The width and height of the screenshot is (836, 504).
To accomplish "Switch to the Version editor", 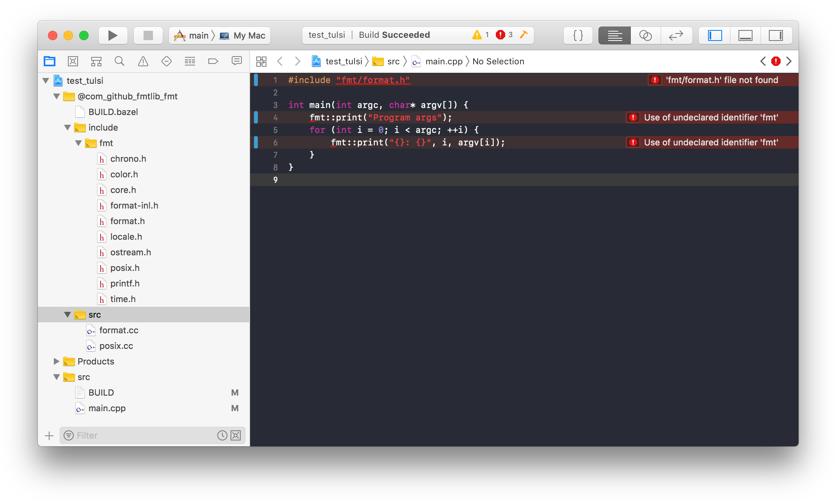I will 676,35.
